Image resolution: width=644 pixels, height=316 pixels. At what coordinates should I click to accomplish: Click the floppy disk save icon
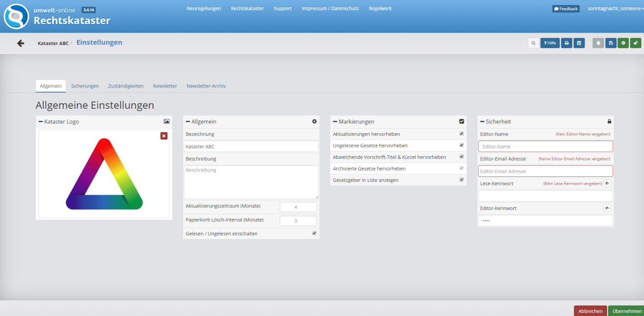tap(611, 43)
